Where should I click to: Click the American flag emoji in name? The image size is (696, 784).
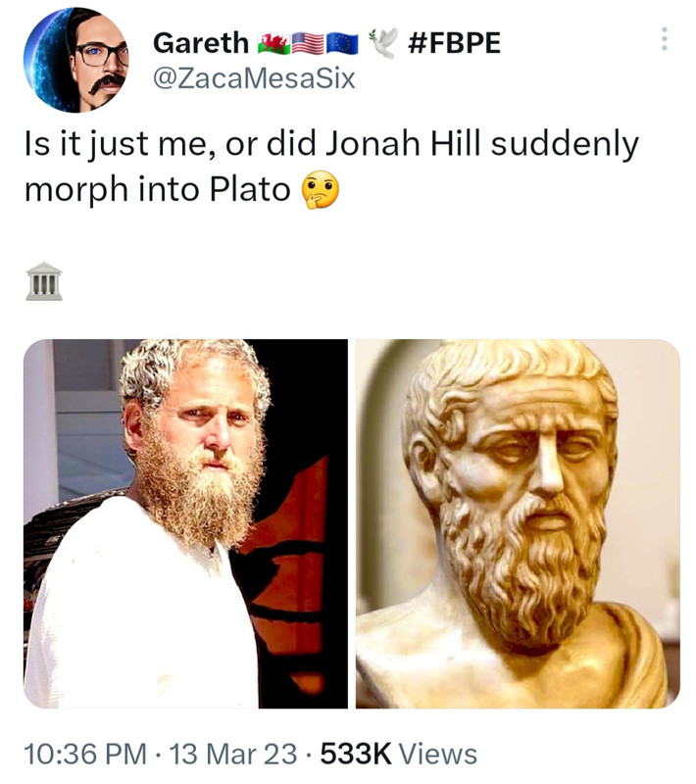308,43
